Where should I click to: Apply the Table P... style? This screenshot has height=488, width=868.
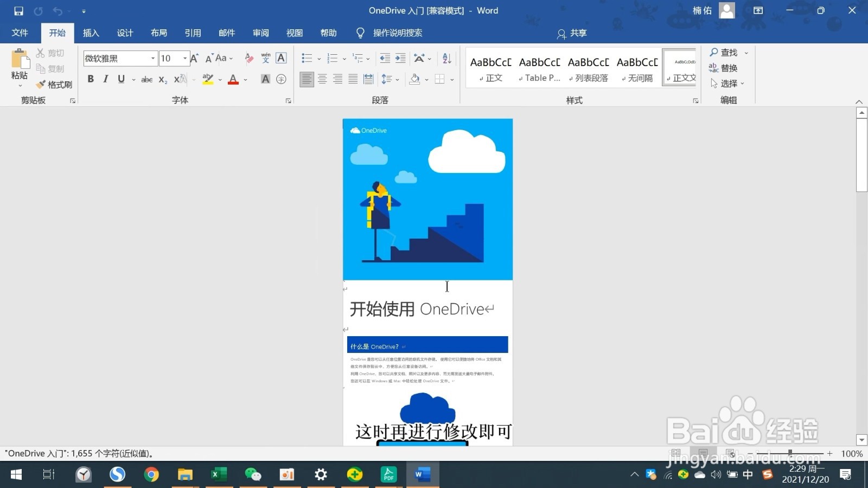pyautogui.click(x=540, y=68)
